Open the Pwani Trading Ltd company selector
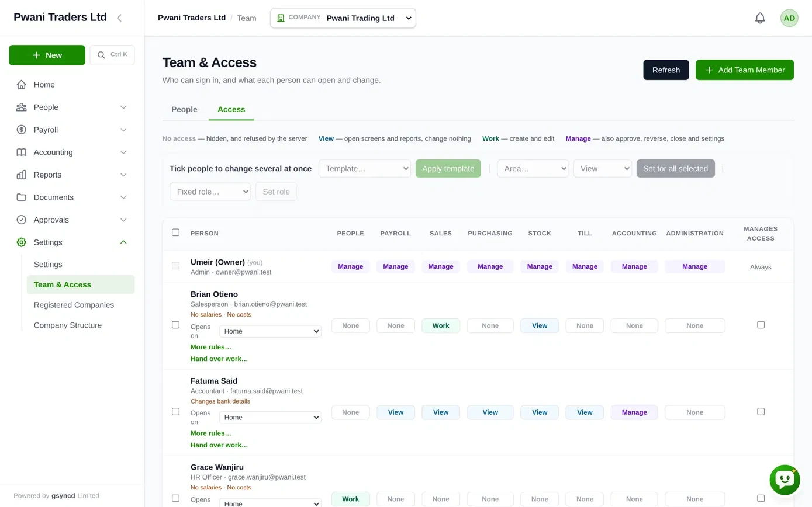 (343, 18)
